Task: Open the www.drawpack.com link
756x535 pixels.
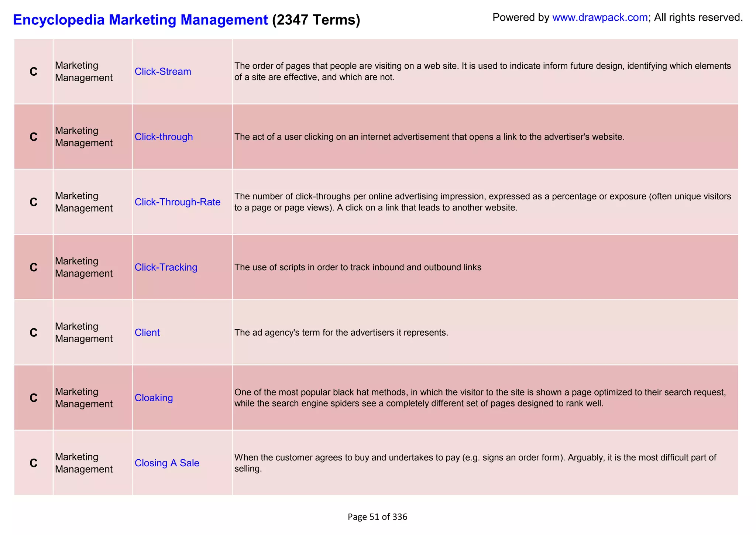Action: [600, 17]
